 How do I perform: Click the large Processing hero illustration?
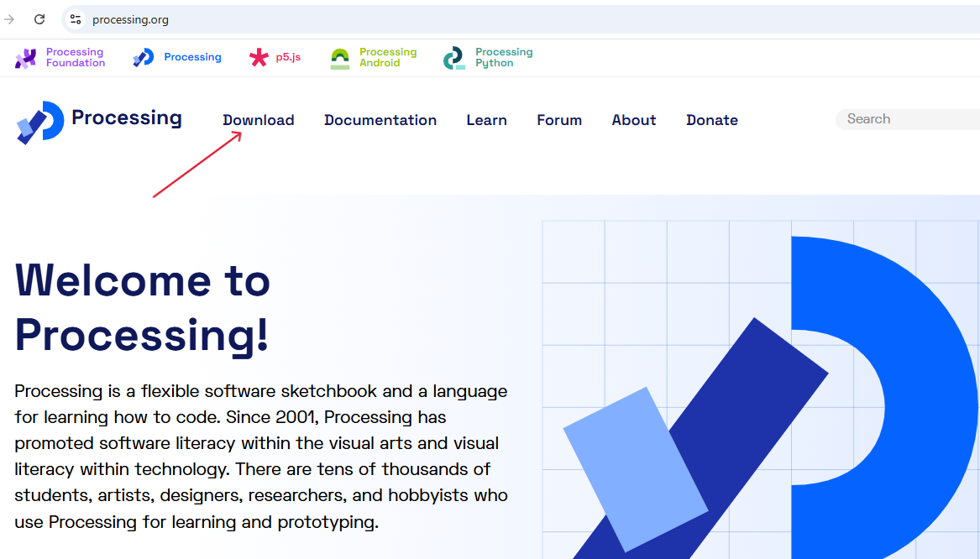point(761,389)
